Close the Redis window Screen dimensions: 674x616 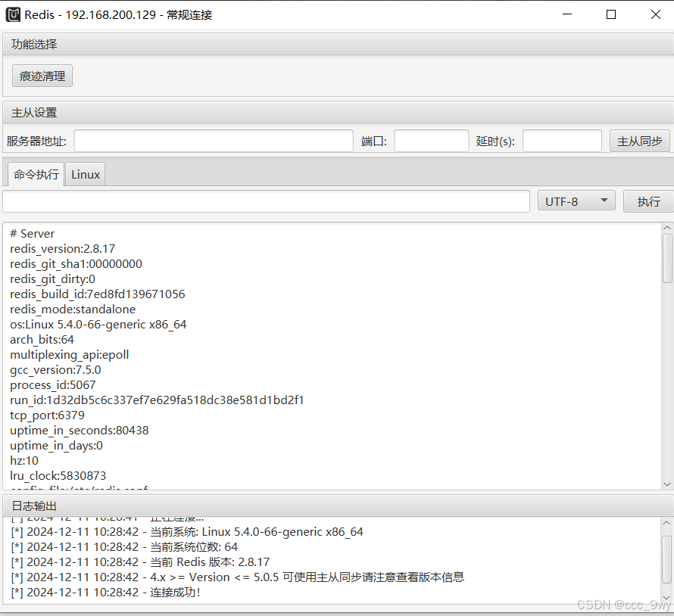[656, 14]
